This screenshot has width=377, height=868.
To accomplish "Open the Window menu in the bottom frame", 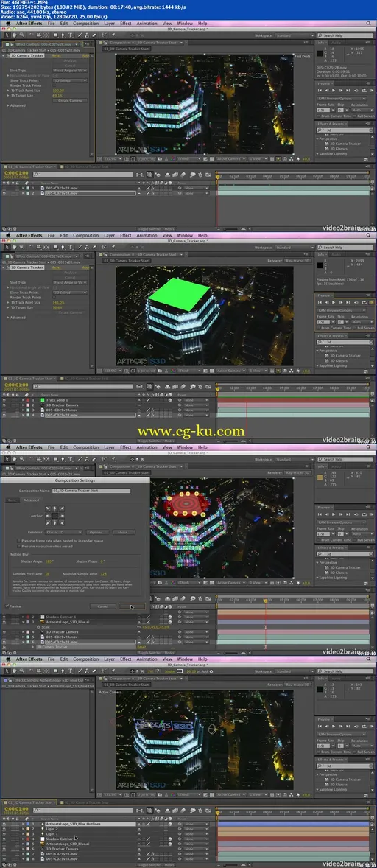I will 185,659.
